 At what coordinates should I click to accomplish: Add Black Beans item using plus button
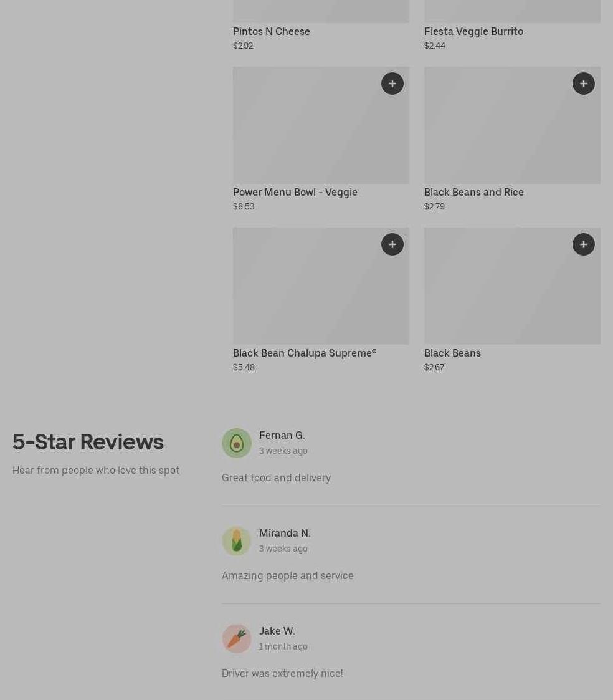pyautogui.click(x=584, y=244)
